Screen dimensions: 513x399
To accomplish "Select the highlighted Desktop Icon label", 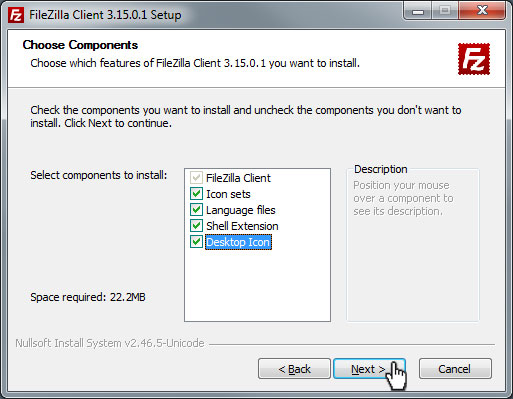I will point(238,242).
